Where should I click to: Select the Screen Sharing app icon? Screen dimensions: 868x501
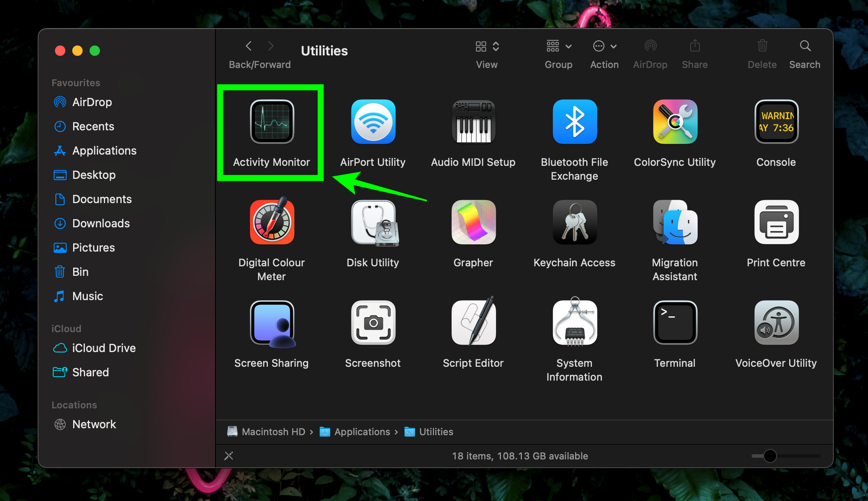pos(273,324)
